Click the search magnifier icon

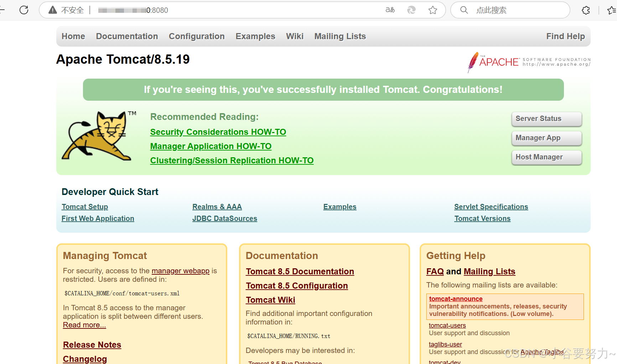(464, 10)
